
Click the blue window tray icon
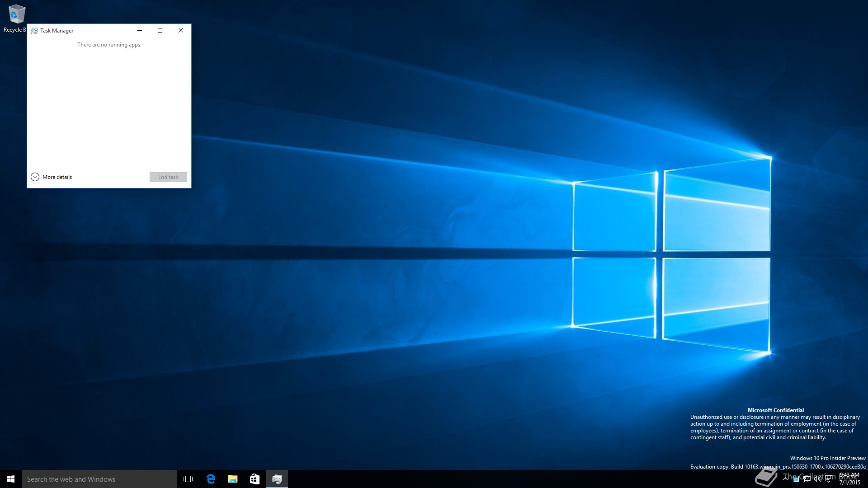coord(796,479)
